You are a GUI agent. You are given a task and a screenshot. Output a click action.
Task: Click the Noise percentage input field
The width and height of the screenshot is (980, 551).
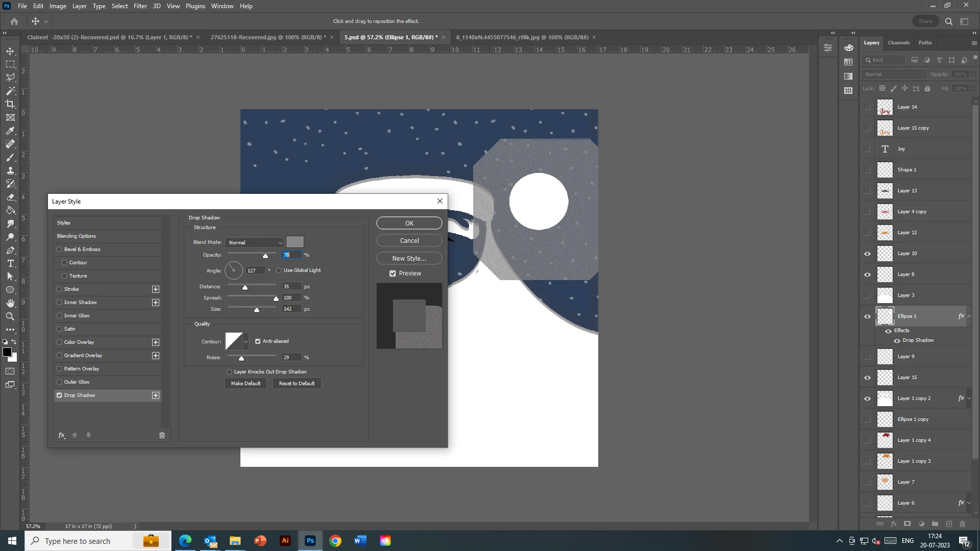click(291, 358)
